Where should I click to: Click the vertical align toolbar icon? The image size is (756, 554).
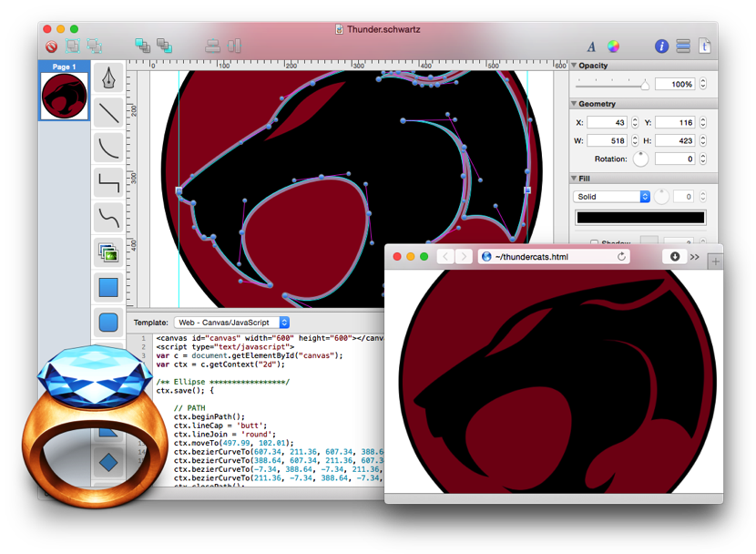click(x=212, y=46)
